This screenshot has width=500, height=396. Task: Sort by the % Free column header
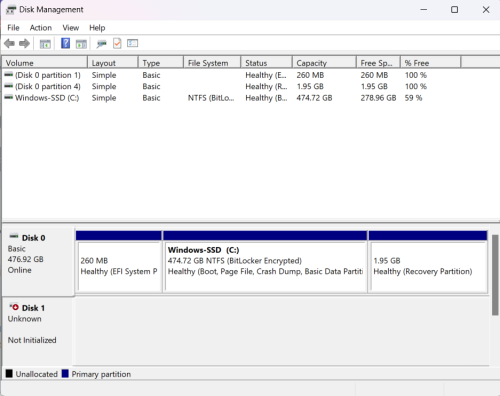click(431, 63)
